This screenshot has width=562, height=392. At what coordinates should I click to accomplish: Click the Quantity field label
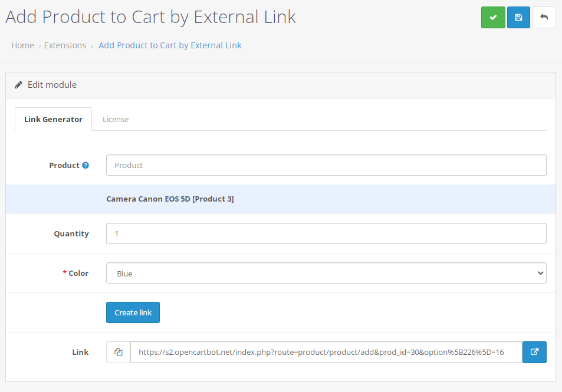(x=71, y=234)
